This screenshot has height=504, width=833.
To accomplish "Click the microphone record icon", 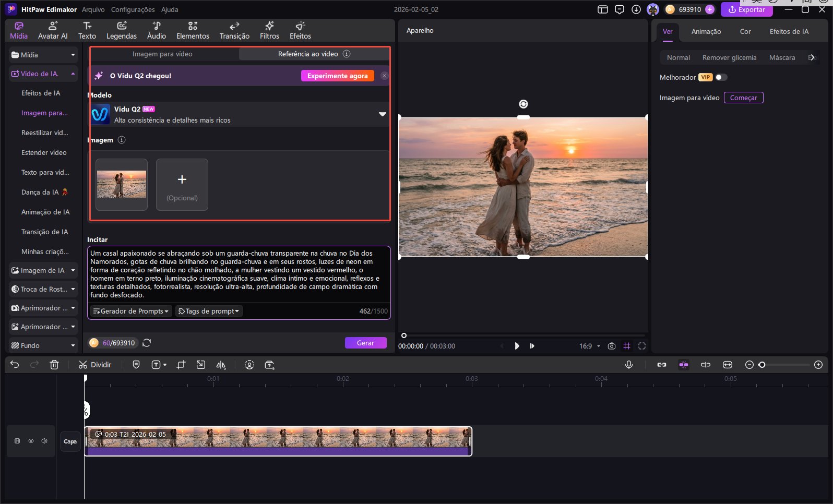I will click(x=629, y=365).
